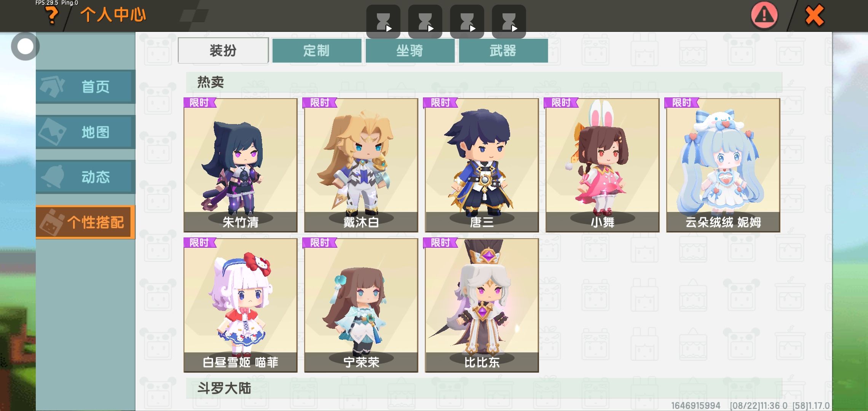Select the 个性搭配 sidebar item
Image resolution: width=868 pixels, height=411 pixels.
point(86,222)
